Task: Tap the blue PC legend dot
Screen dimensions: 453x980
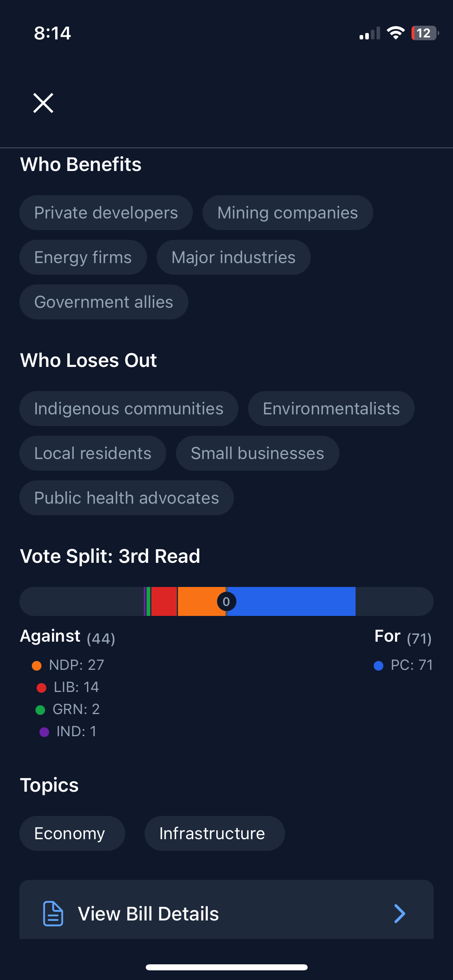Action: click(x=379, y=666)
